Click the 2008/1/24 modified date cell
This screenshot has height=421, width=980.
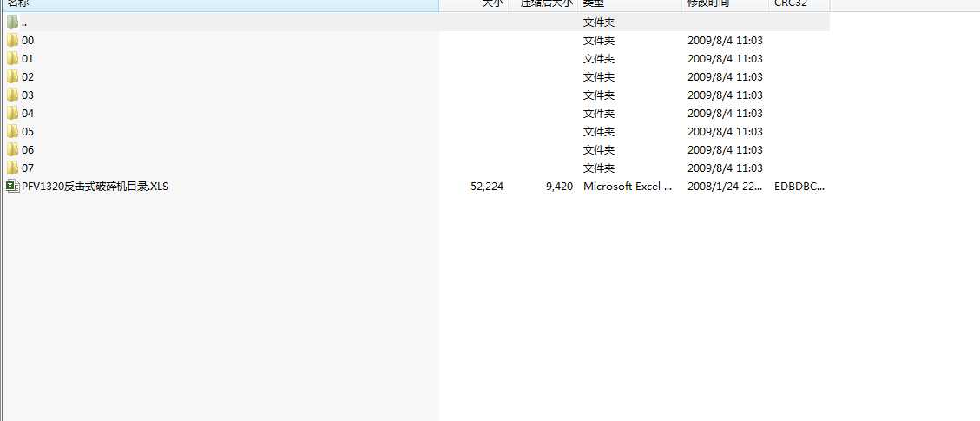pos(725,186)
